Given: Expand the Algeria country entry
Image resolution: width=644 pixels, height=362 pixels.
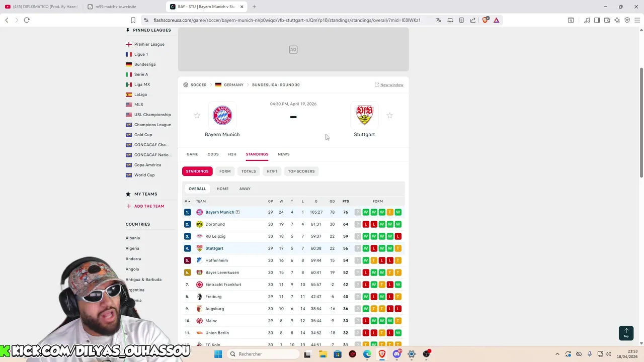Looking at the screenshot, I should coord(132,248).
